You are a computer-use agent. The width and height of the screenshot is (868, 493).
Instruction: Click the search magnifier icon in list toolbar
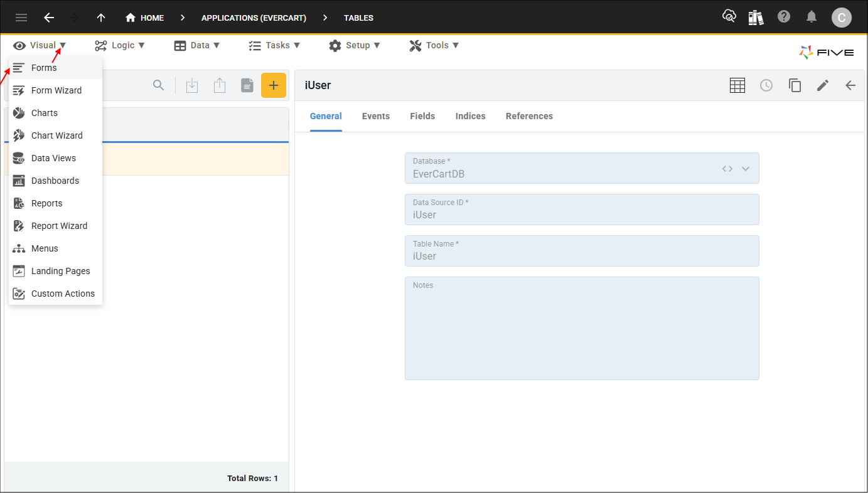[x=159, y=85]
